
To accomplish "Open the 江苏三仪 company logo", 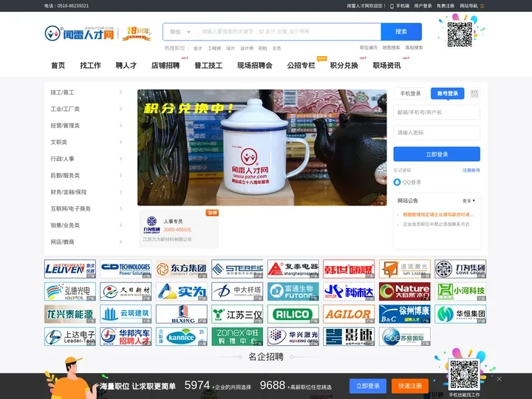I will click(x=237, y=314).
